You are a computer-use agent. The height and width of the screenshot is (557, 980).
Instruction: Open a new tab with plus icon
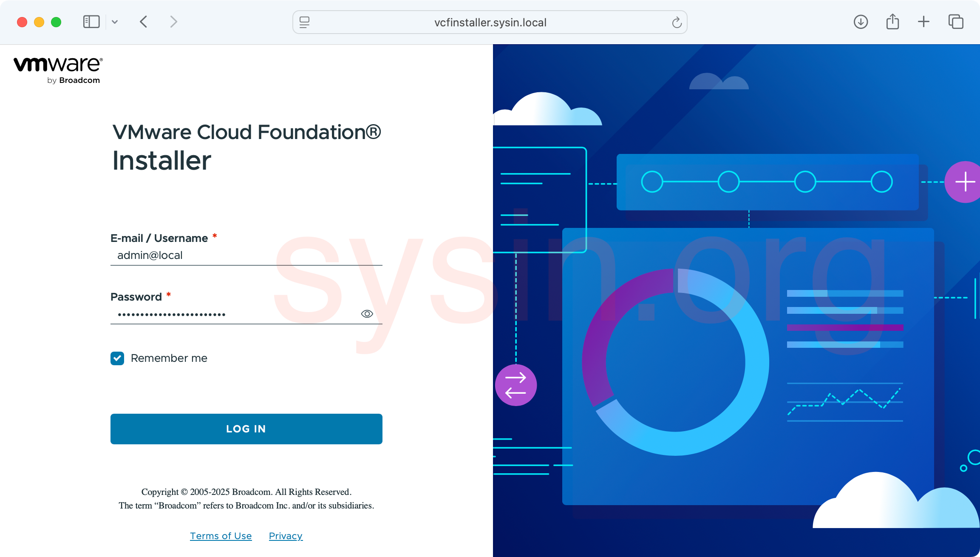(923, 22)
